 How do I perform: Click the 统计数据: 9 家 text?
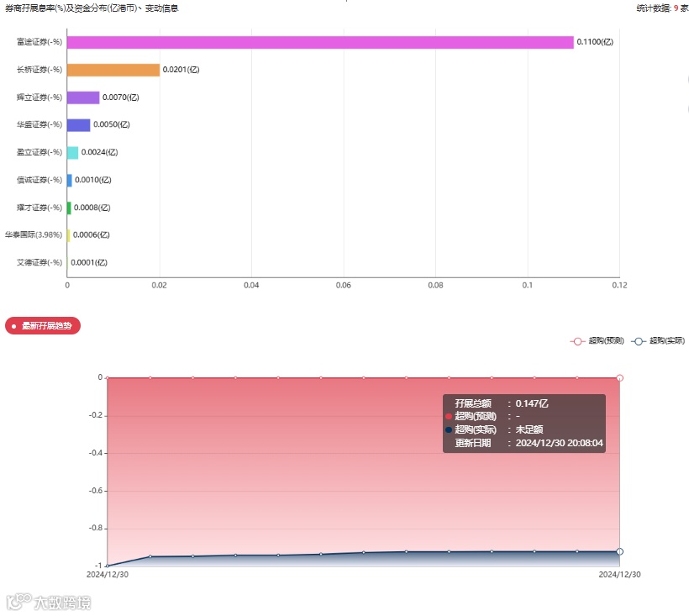click(x=663, y=8)
